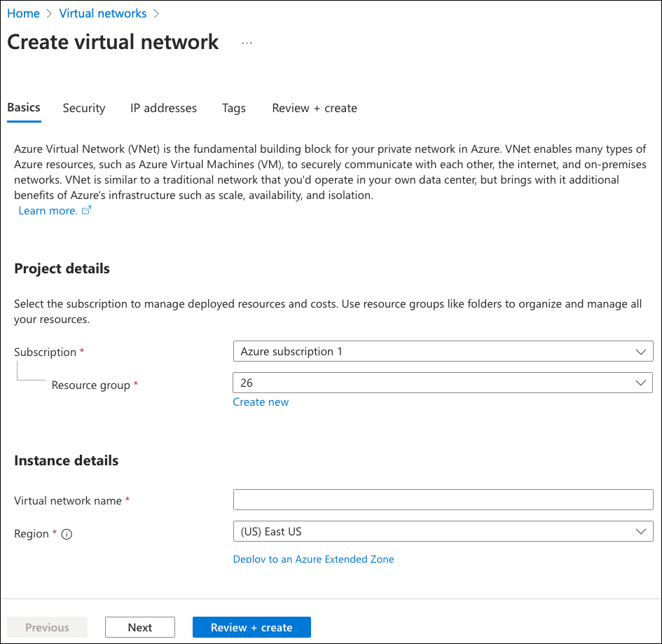
Task: Open the IP addresses tab
Action: coord(163,108)
